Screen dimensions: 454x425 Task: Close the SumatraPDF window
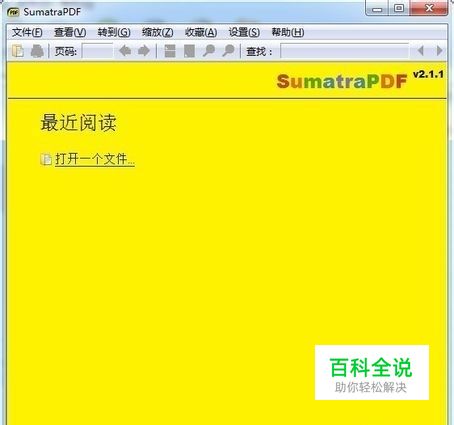[429, 8]
